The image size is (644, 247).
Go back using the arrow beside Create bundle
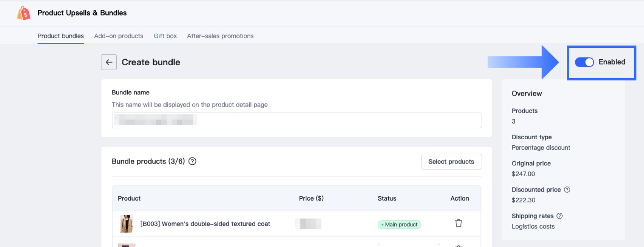pyautogui.click(x=109, y=62)
